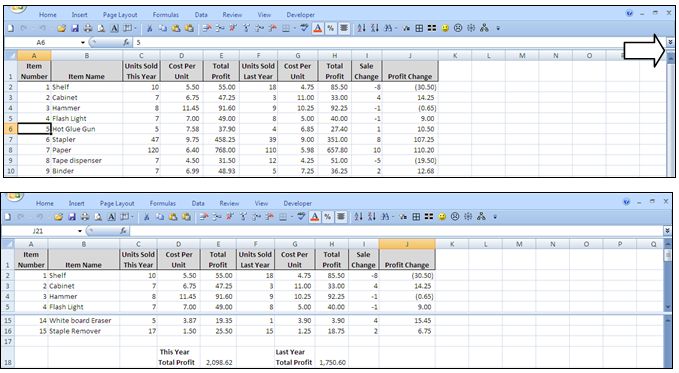Open Print Preview in the top window toolbar
Image resolution: width=679 pixels, height=373 pixels.
click(x=101, y=28)
